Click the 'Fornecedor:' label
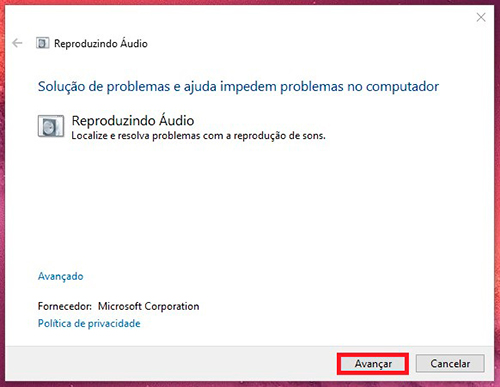The height and width of the screenshot is (387, 500). pos(65,306)
